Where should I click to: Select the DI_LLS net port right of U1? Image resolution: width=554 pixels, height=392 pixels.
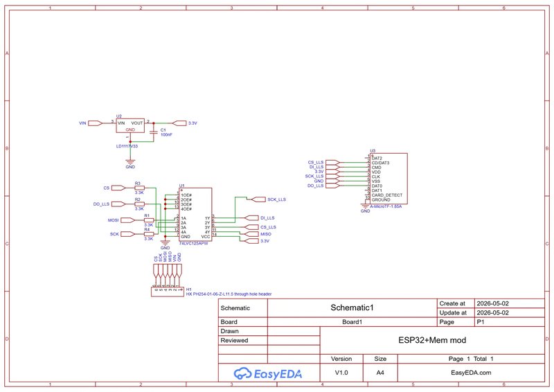coord(251,217)
